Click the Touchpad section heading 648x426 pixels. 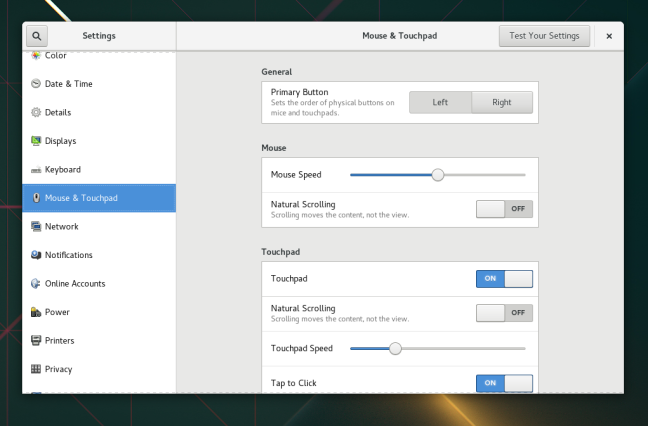click(x=281, y=252)
